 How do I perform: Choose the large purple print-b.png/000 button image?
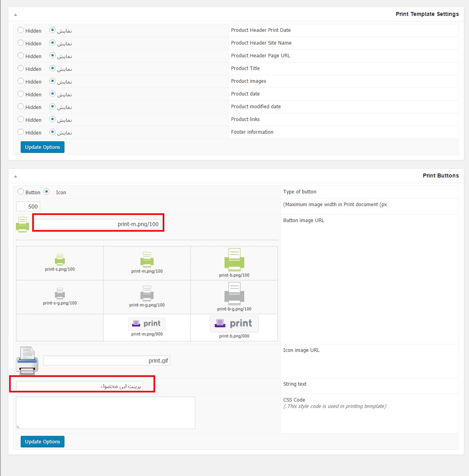point(234,324)
